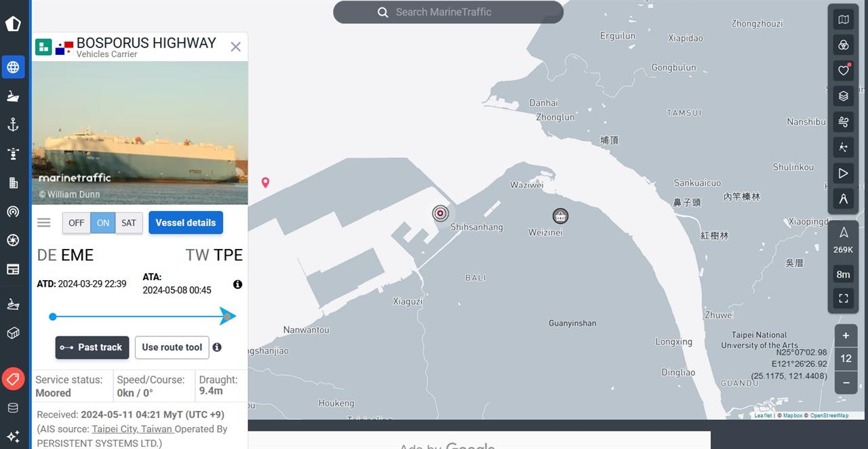Click the playback triangle icon on map toolbar
This screenshot has height=449, width=868.
click(x=844, y=173)
